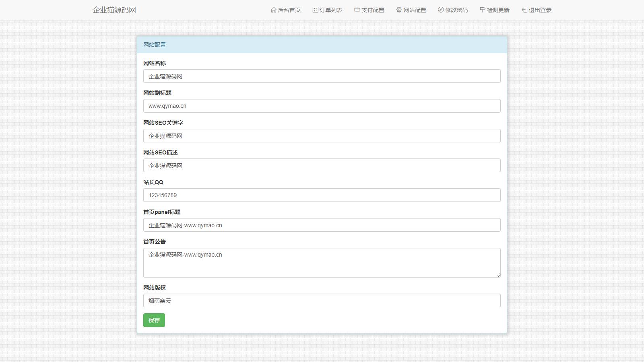Click into the 网站副标题 text field
This screenshot has width=644, height=362.
[x=322, y=106]
